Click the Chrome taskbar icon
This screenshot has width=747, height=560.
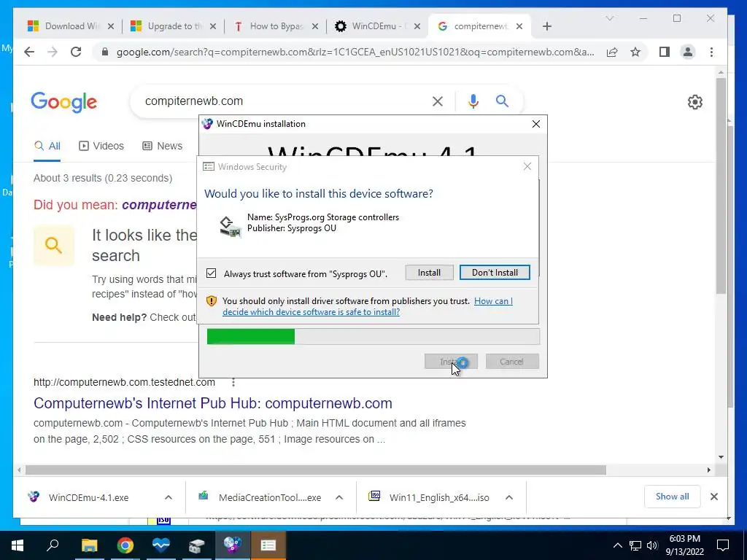[x=125, y=545]
